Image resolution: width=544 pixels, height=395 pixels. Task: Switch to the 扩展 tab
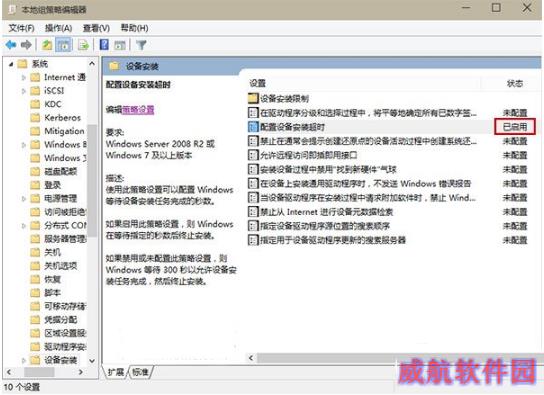point(116,372)
